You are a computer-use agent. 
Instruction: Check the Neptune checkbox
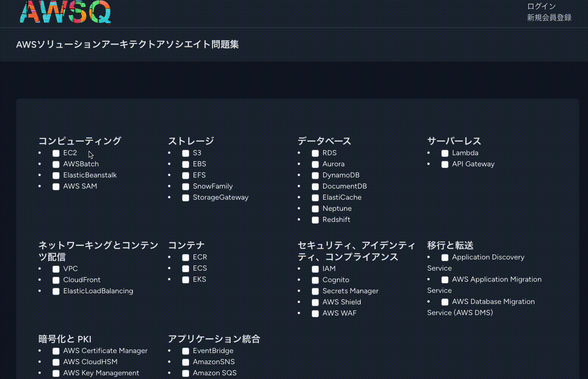pyautogui.click(x=315, y=209)
